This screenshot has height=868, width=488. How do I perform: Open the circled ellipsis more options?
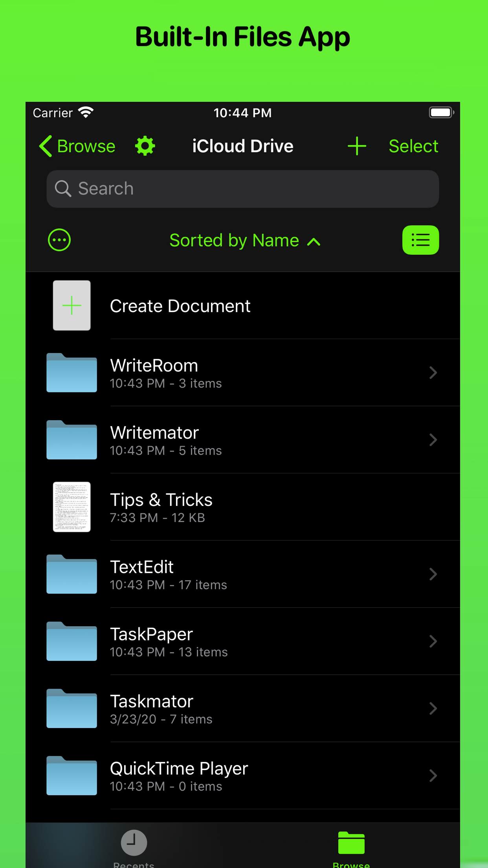tap(59, 240)
